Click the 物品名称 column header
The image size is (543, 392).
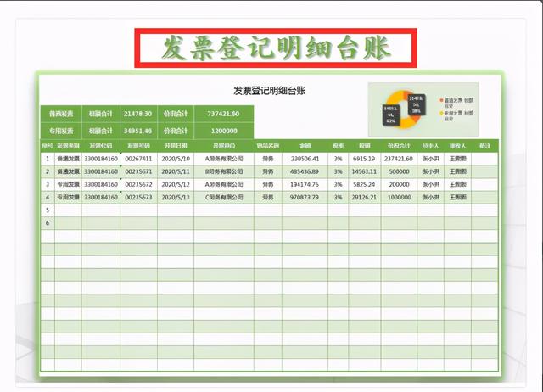click(268, 146)
